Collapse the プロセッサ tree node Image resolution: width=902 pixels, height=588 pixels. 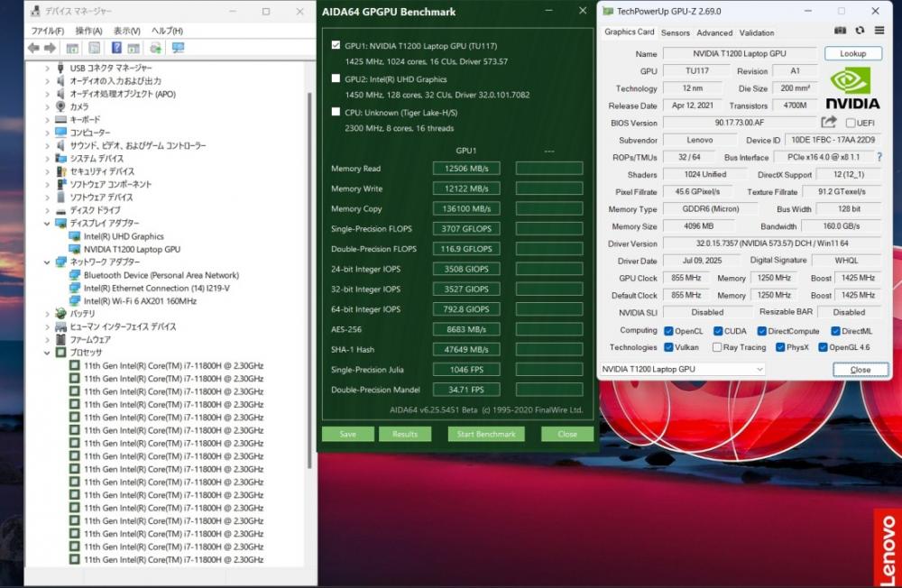click(x=48, y=353)
